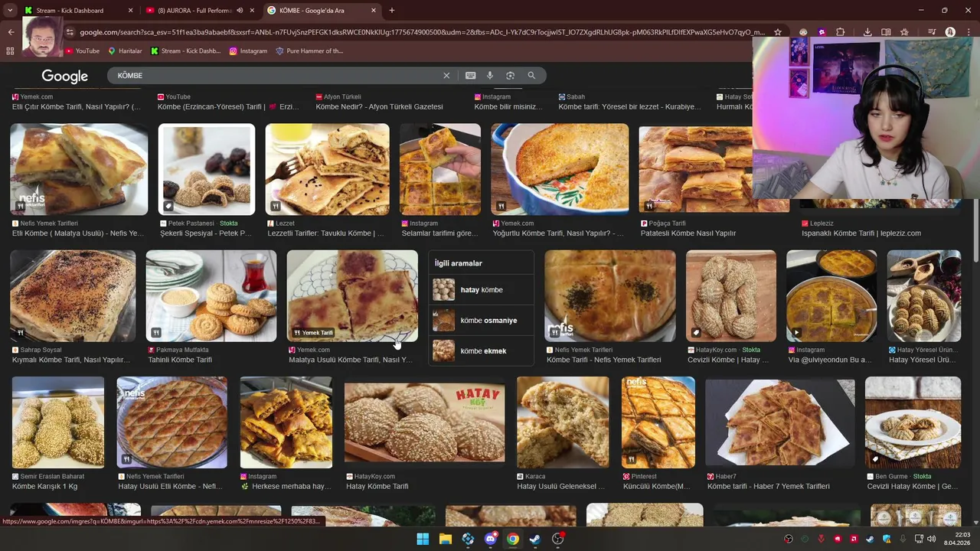Open Cevizli Hatay Kömbe Ben Gurme image
This screenshot has width=980, height=551.
[x=913, y=422]
